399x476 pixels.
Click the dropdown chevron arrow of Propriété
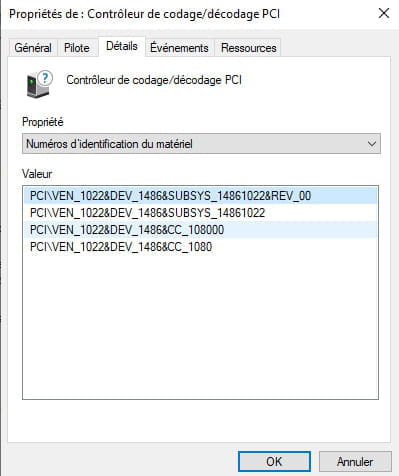[372, 144]
